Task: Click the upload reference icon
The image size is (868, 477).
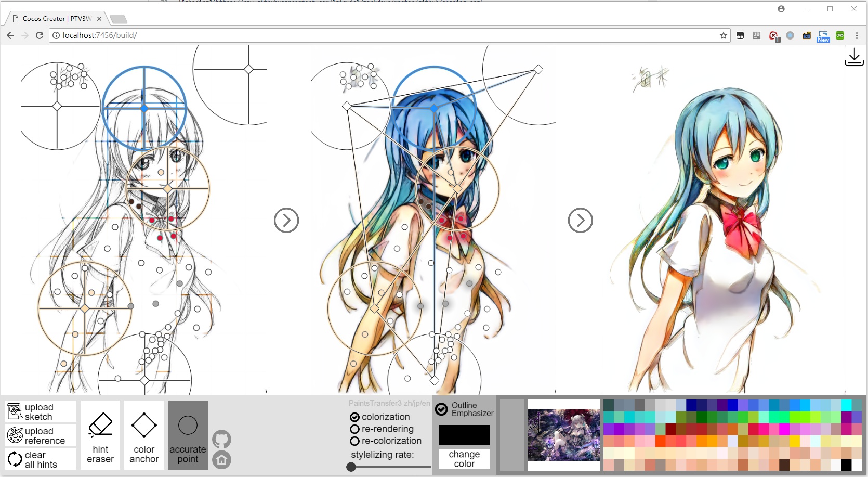Action: [x=40, y=435]
